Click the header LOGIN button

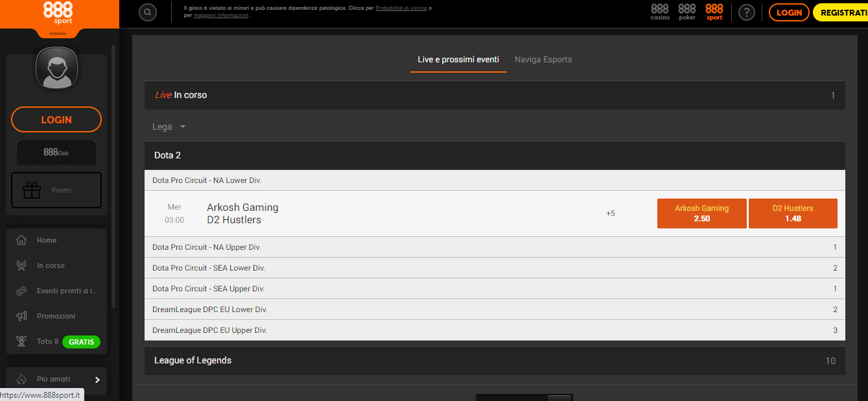pos(789,12)
